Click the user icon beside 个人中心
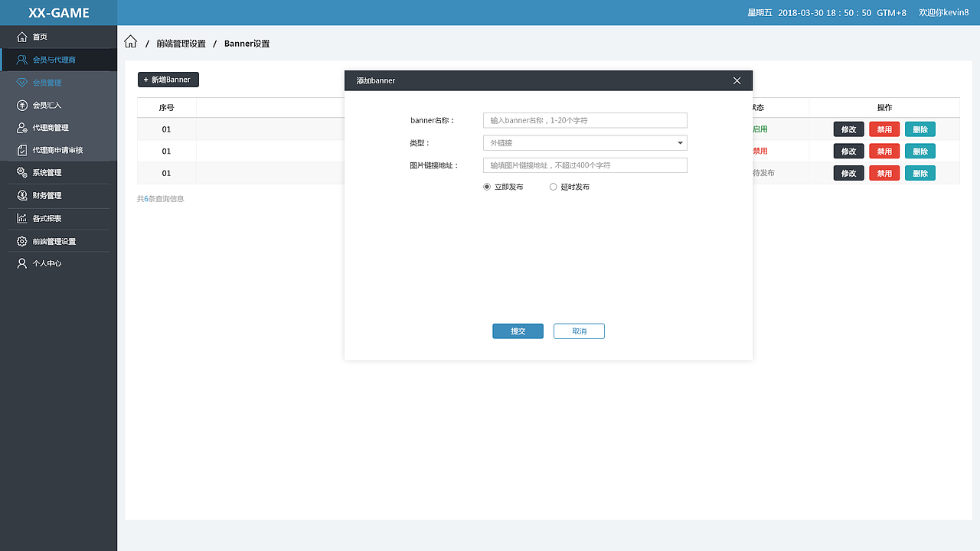The width and height of the screenshot is (980, 551). (x=21, y=263)
